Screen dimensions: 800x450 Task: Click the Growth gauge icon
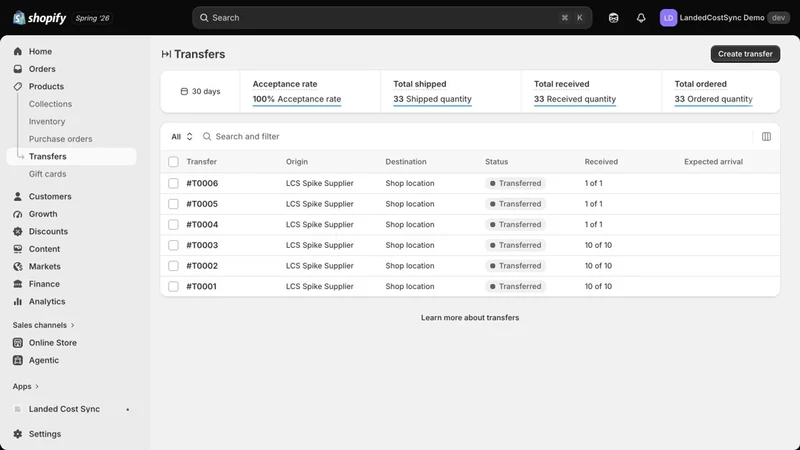[18, 214]
